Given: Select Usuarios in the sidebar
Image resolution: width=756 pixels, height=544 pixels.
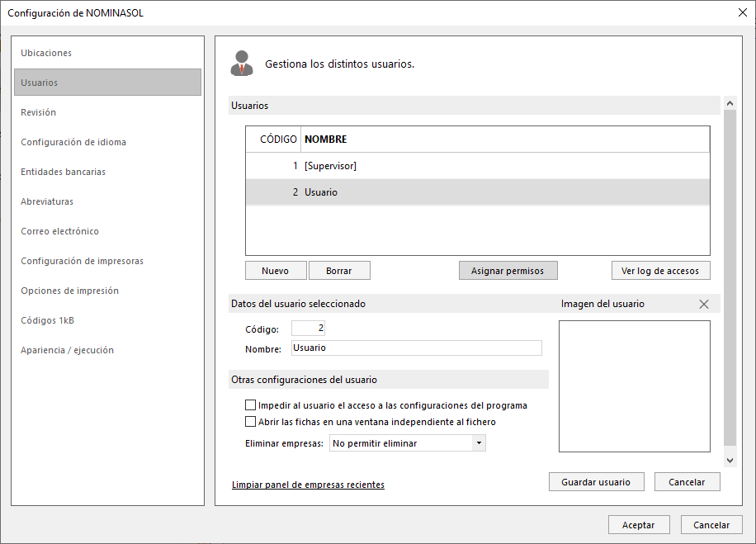Looking at the screenshot, I should coord(107,83).
